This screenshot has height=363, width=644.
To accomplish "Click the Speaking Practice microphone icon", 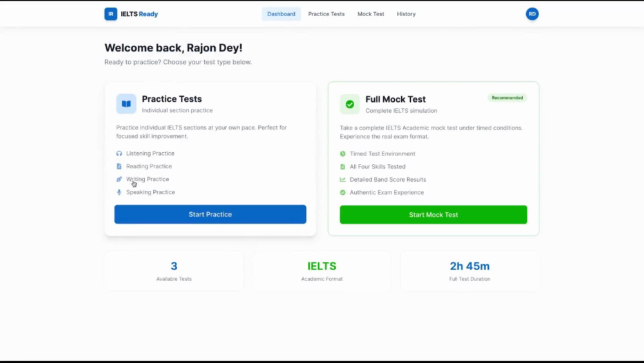I will coord(119,192).
